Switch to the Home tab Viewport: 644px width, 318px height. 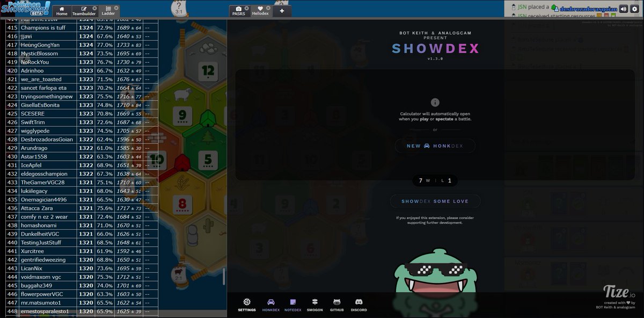[x=62, y=11]
